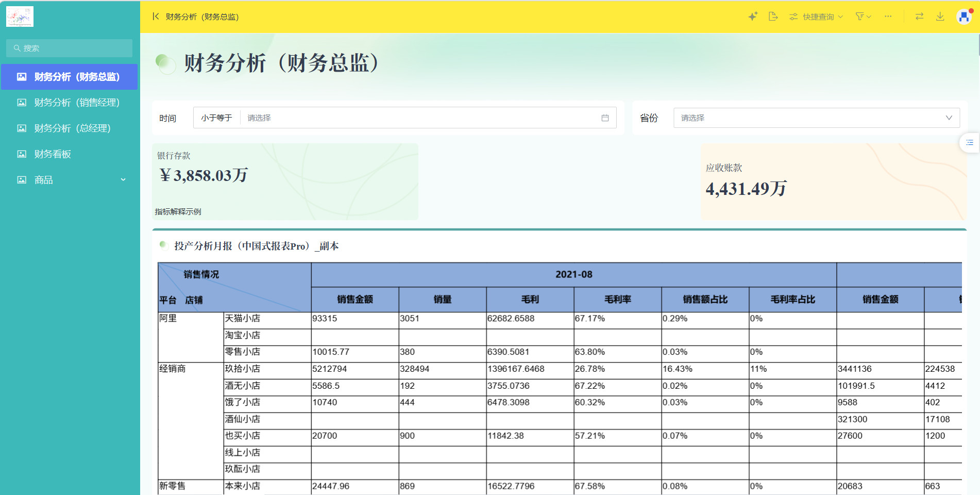Click the 应收账款 metric card
This screenshot has width=980, height=495.
pyautogui.click(x=833, y=181)
